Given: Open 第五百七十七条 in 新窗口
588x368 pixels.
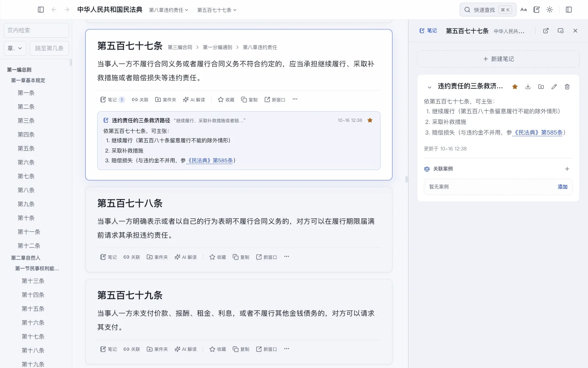Looking at the screenshot, I should (275, 100).
